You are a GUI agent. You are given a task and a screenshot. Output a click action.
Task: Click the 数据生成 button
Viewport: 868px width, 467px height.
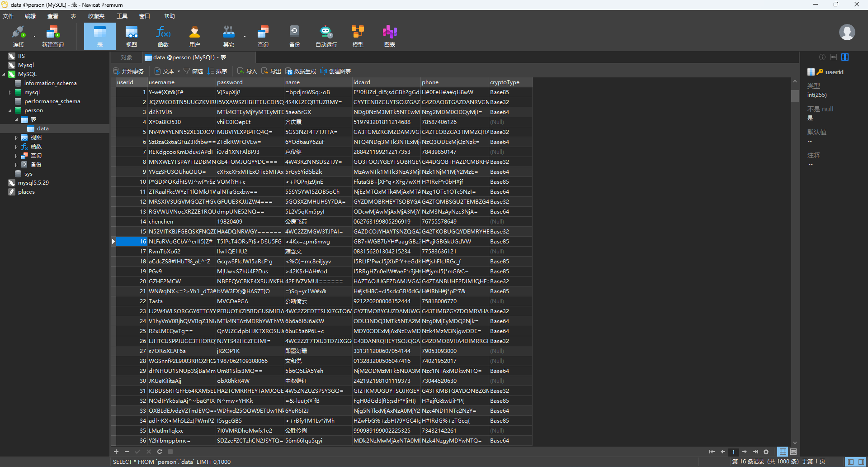pos(301,71)
